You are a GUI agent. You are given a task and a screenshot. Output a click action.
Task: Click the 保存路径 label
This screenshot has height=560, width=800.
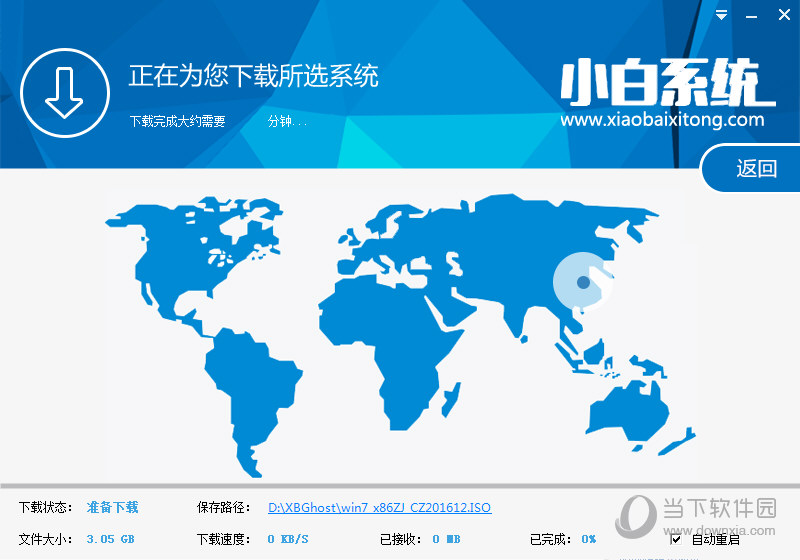pyautogui.click(x=223, y=507)
